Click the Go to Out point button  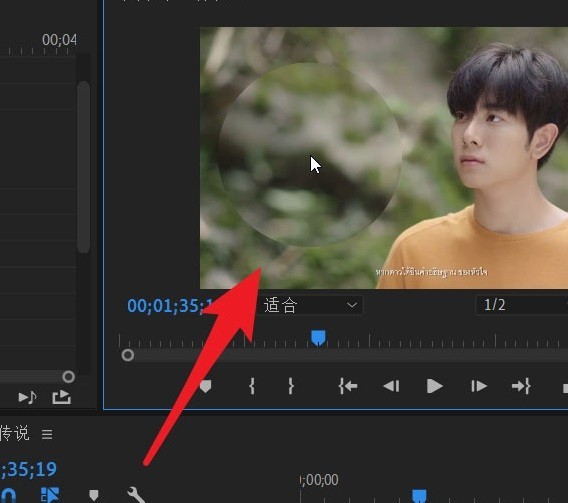pos(521,386)
